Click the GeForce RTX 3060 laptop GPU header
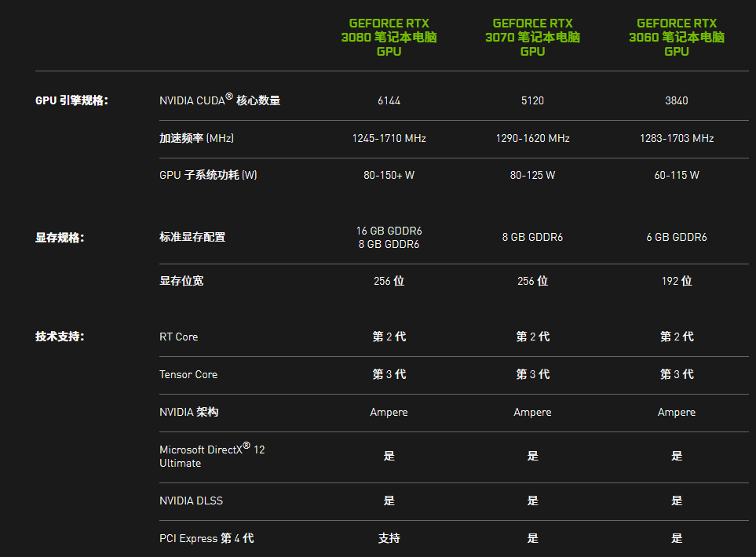Image resolution: width=756 pixels, height=557 pixels. (x=677, y=37)
